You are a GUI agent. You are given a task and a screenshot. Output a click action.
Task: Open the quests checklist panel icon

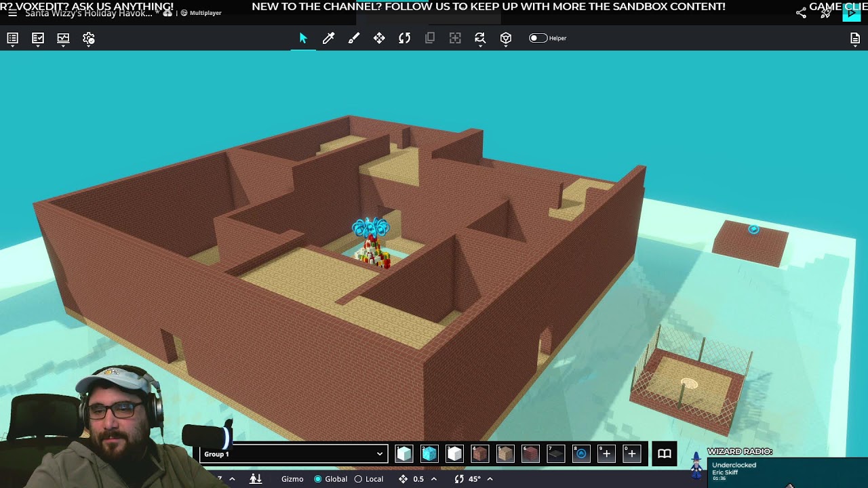coord(38,39)
